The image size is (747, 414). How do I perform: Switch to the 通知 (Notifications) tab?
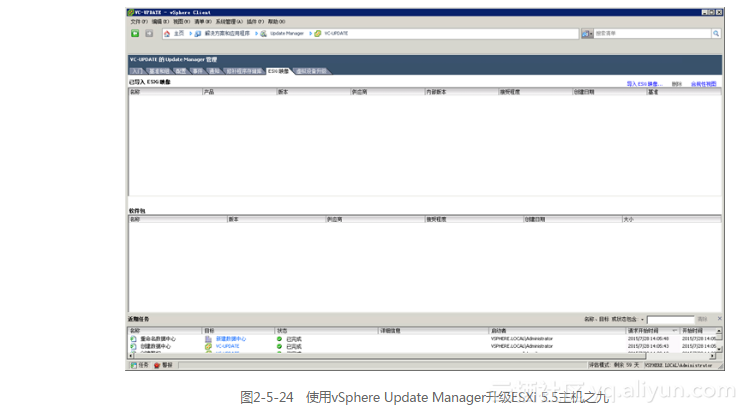point(214,71)
